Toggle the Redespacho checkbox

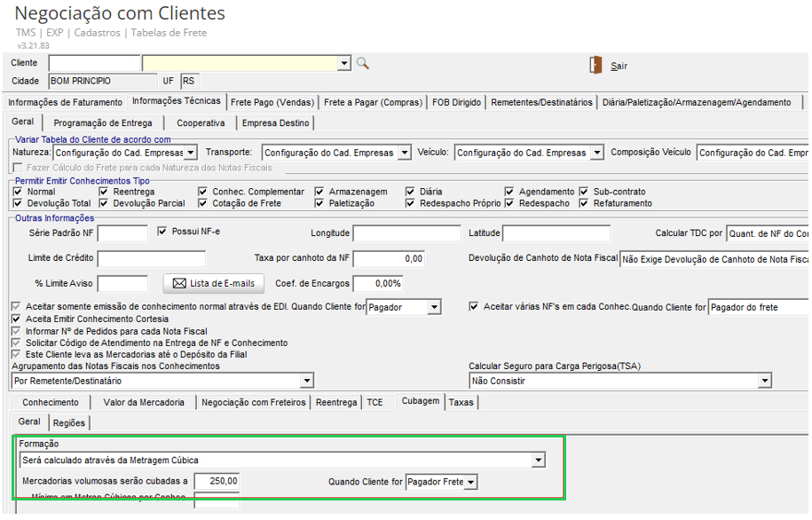tap(509, 203)
